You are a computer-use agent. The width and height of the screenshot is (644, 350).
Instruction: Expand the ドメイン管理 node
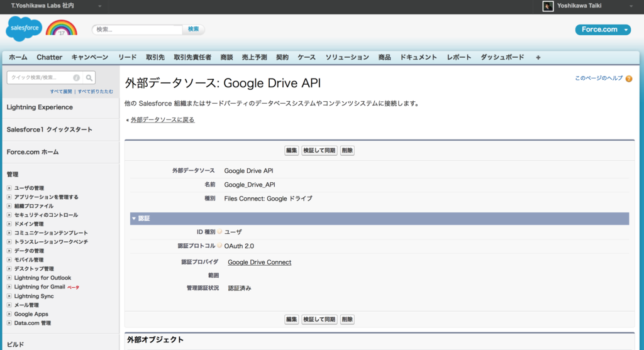pos(9,224)
